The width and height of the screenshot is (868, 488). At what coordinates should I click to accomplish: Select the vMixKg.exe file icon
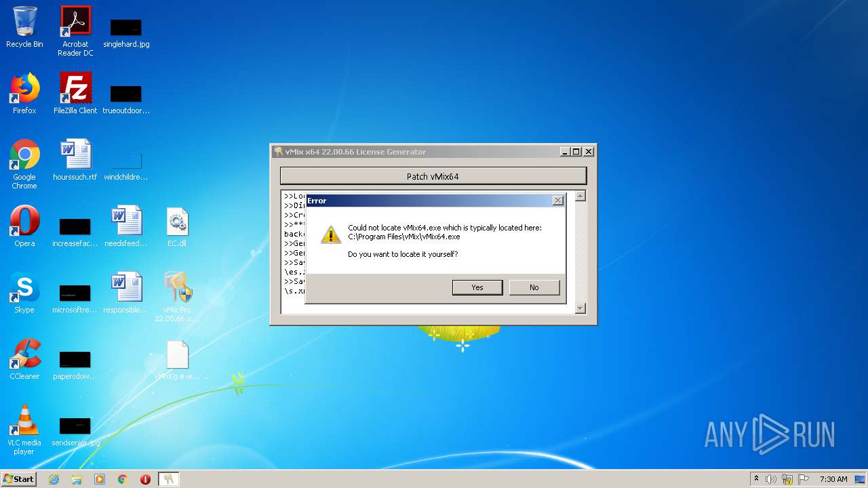pyautogui.click(x=177, y=359)
